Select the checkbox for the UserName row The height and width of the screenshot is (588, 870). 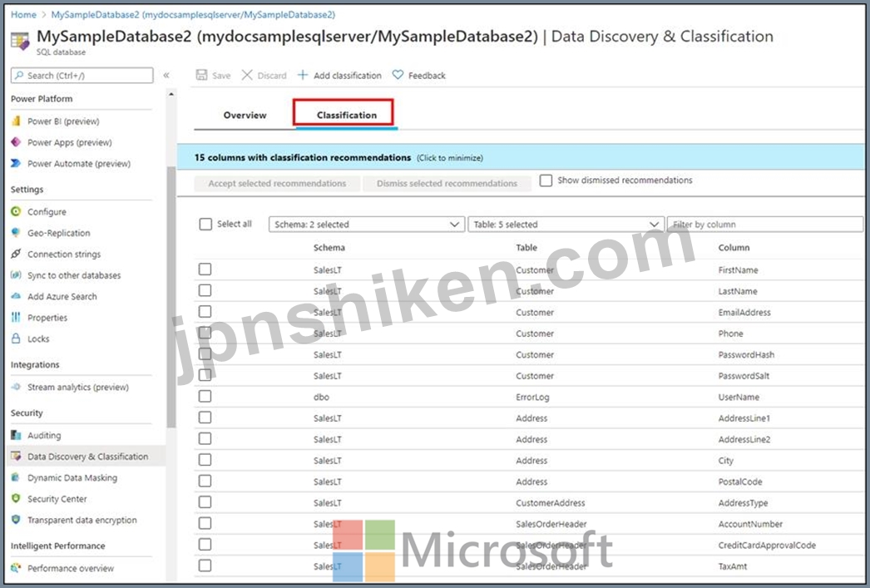[205, 396]
